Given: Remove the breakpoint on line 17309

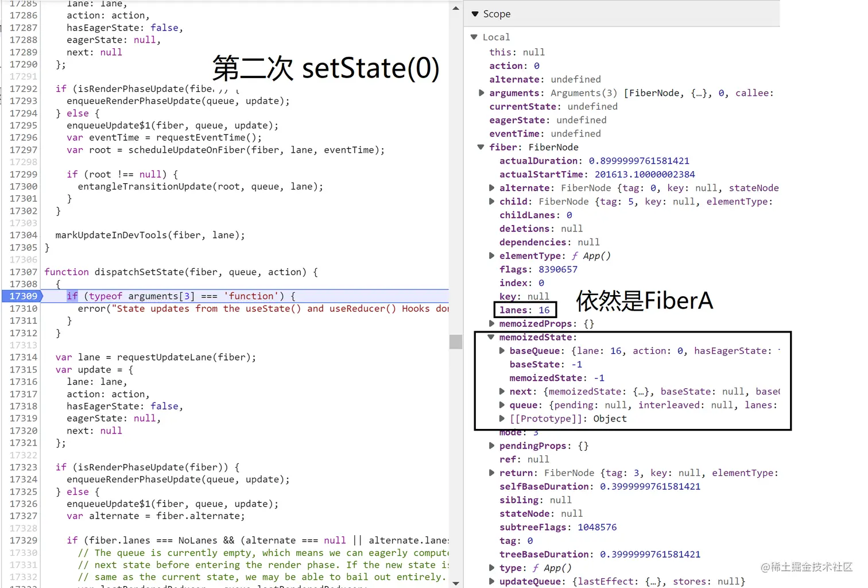Looking at the screenshot, I should [x=23, y=296].
